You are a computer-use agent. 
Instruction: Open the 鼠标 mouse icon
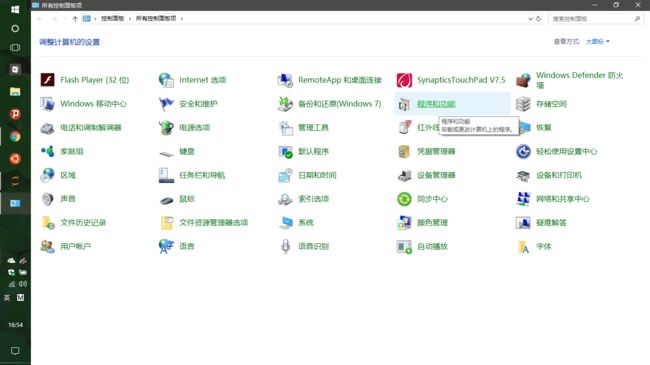(166, 200)
